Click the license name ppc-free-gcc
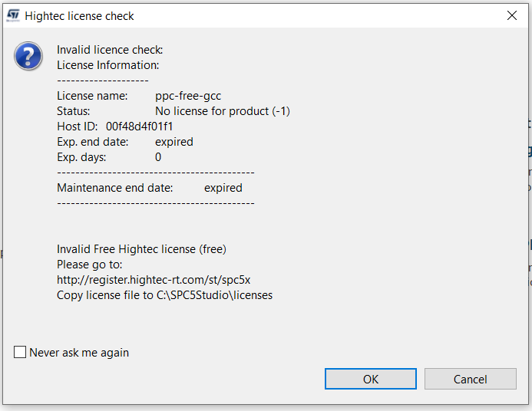Screen dimensions: 532x411 (188, 96)
